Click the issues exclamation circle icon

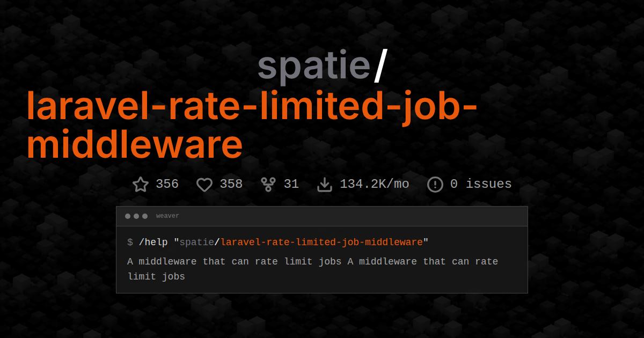(435, 184)
